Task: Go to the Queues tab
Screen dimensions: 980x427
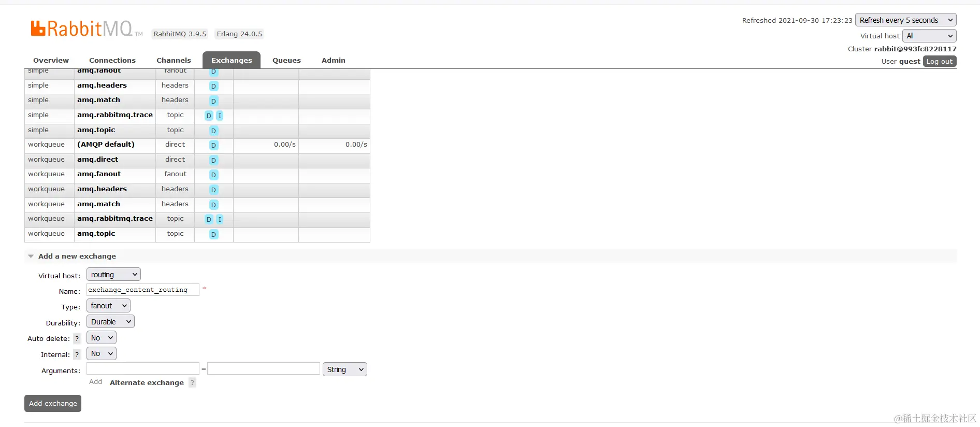Action: tap(286, 60)
